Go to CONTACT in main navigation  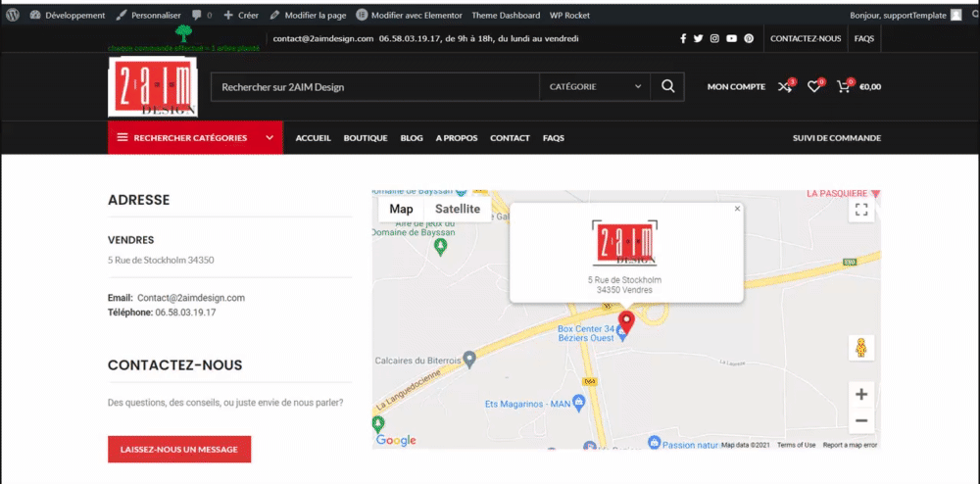[510, 138]
